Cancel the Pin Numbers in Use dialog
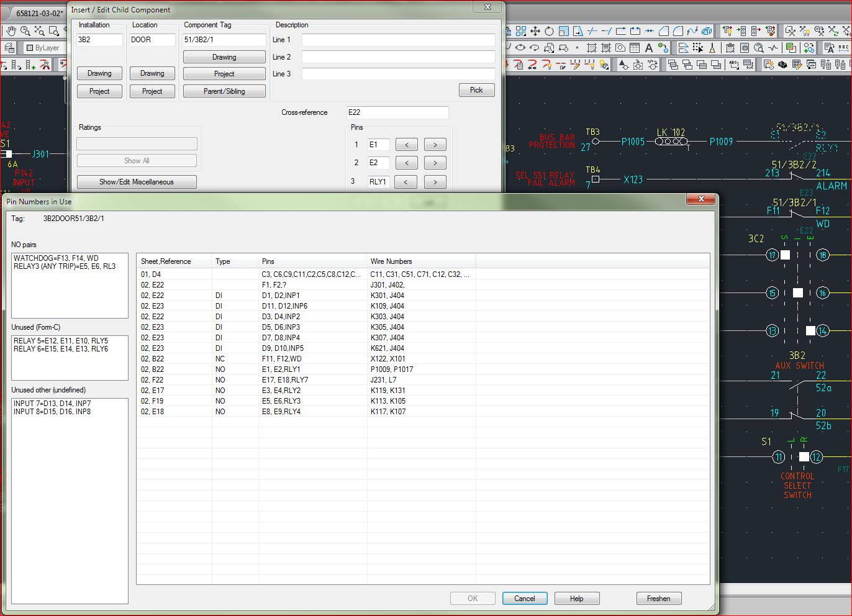 tap(525, 598)
